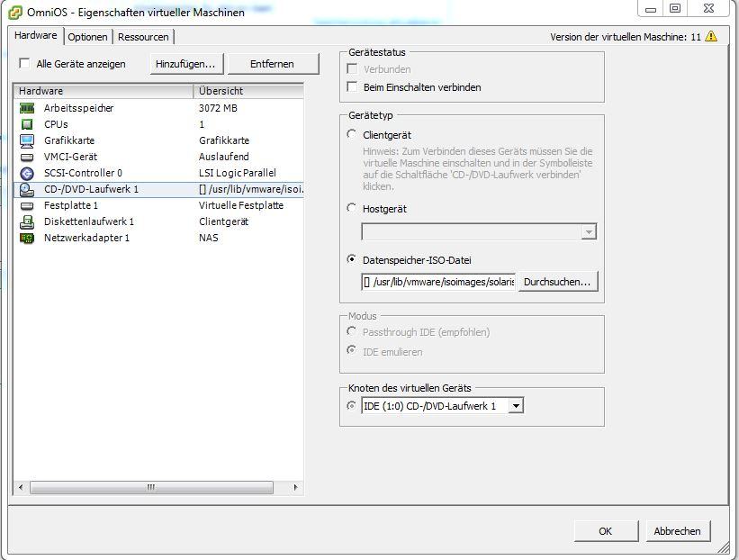Select the VMCI-Gerät row label
Screen dimensions: 739x560
[71, 157]
